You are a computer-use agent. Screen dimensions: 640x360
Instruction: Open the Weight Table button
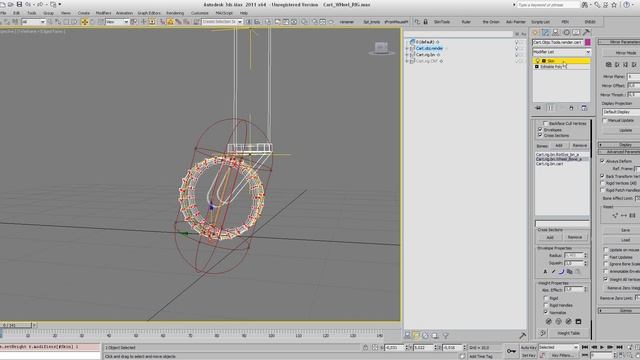click(569, 333)
